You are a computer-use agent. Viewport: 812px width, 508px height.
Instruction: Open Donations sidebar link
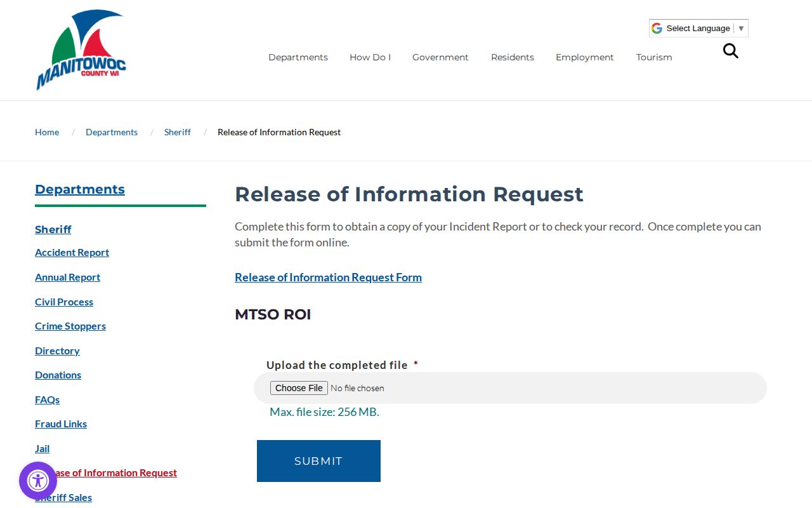58,375
